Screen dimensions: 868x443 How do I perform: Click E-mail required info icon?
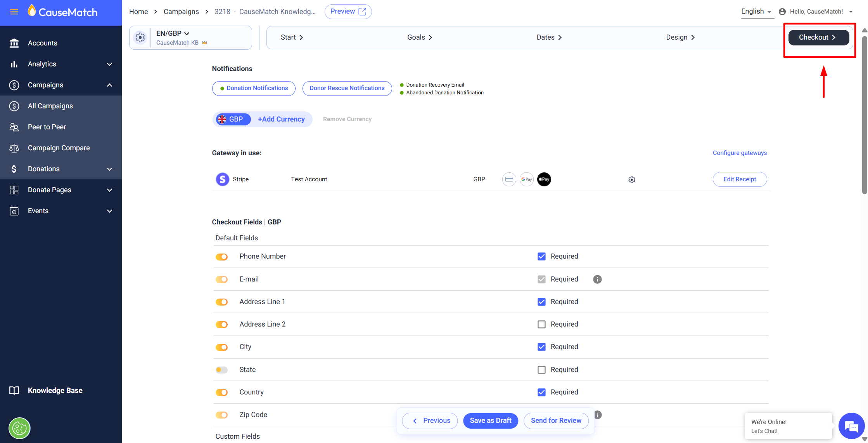click(x=597, y=280)
